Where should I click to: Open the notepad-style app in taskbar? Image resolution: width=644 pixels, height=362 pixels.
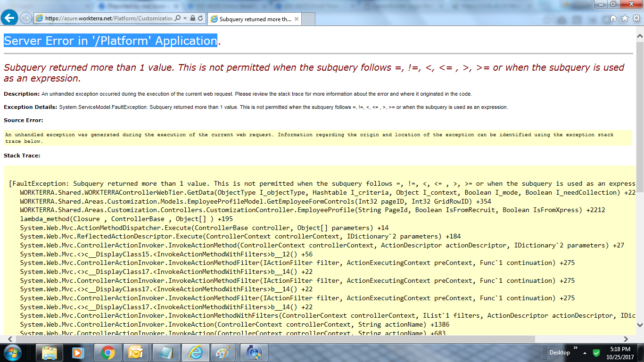tap(166, 353)
